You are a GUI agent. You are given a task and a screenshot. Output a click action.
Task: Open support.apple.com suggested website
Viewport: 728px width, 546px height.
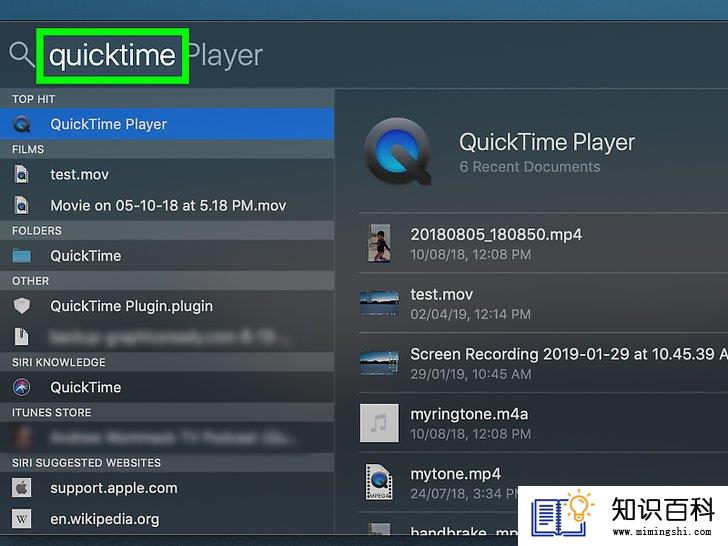167,488
